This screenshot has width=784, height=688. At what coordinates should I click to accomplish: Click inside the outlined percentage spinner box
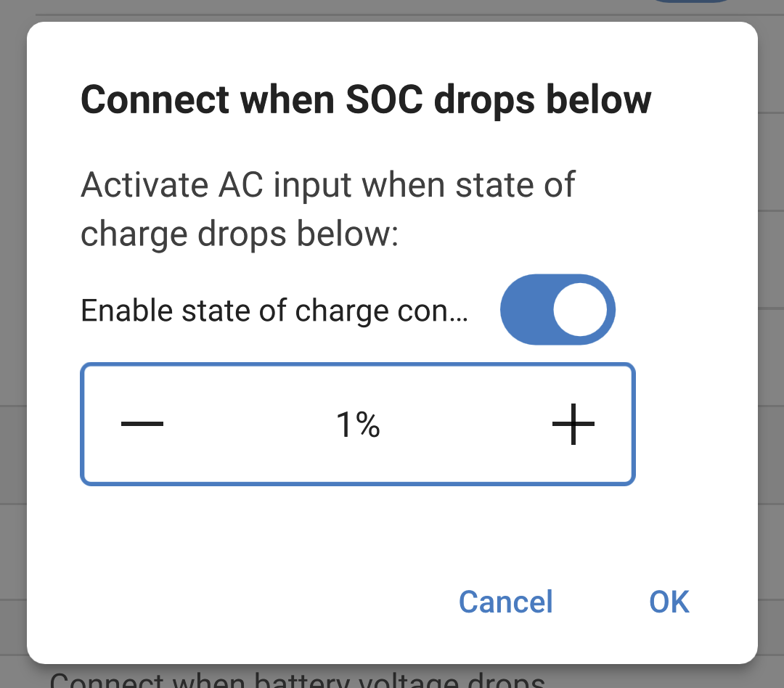(357, 425)
